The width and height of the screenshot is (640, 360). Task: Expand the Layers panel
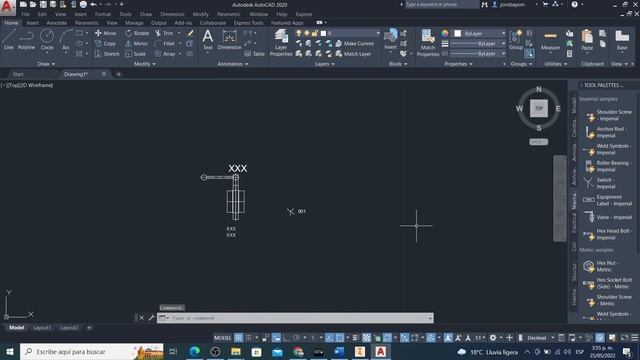point(324,64)
